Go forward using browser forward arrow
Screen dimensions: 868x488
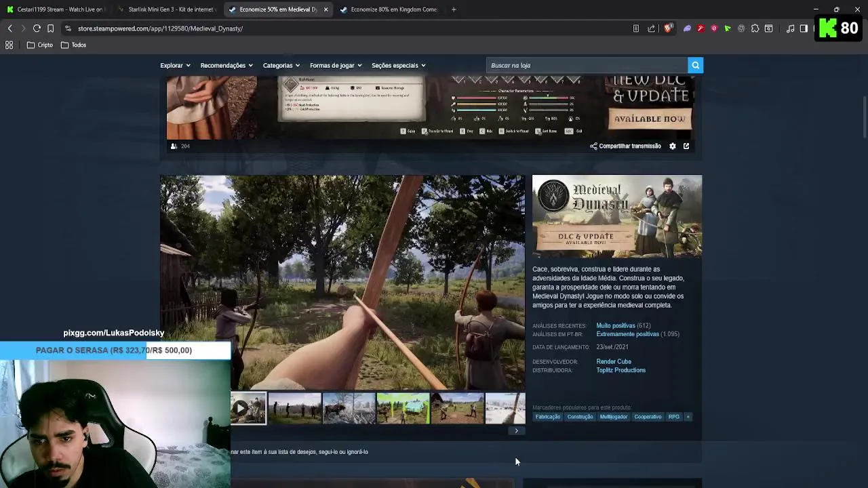click(x=23, y=28)
